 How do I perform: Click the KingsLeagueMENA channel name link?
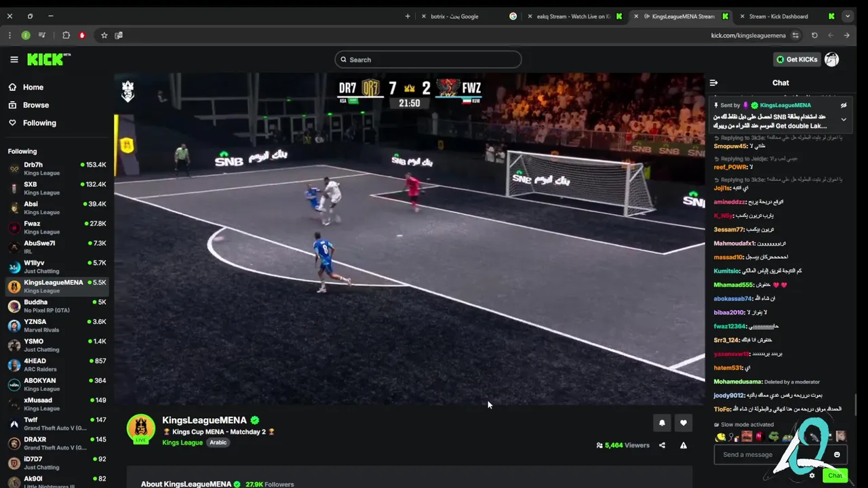pos(204,420)
